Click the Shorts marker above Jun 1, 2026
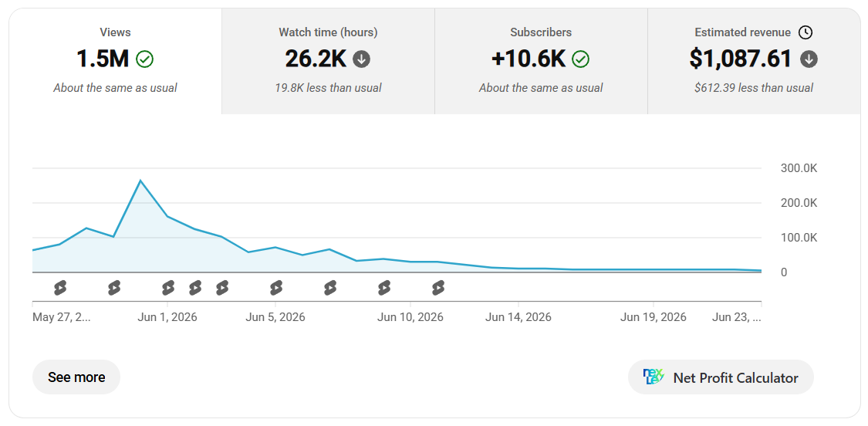 pos(167,288)
